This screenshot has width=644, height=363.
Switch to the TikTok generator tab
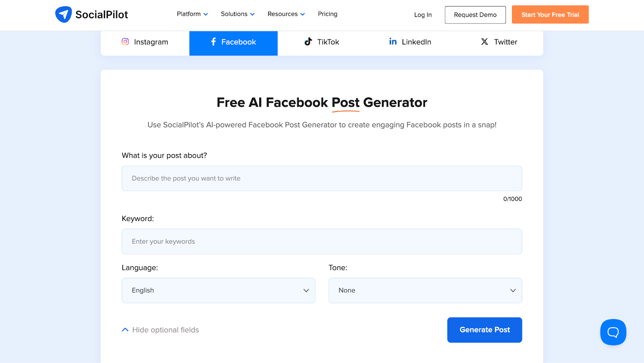[x=322, y=42]
